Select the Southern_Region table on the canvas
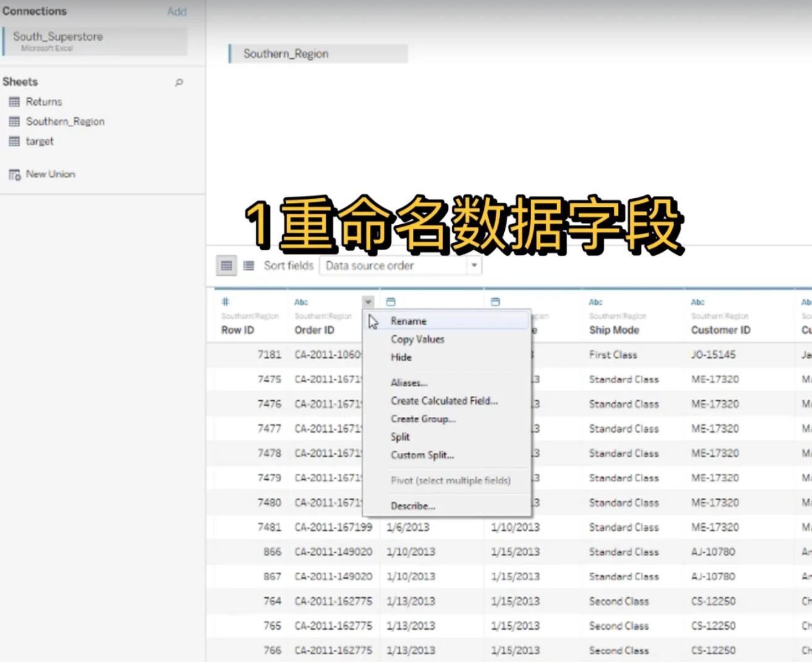The image size is (812, 662). coord(318,54)
